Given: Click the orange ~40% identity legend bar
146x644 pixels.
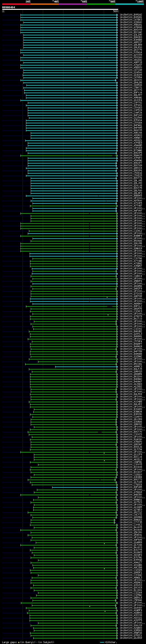Looking at the screenshot, I should point(45,4).
